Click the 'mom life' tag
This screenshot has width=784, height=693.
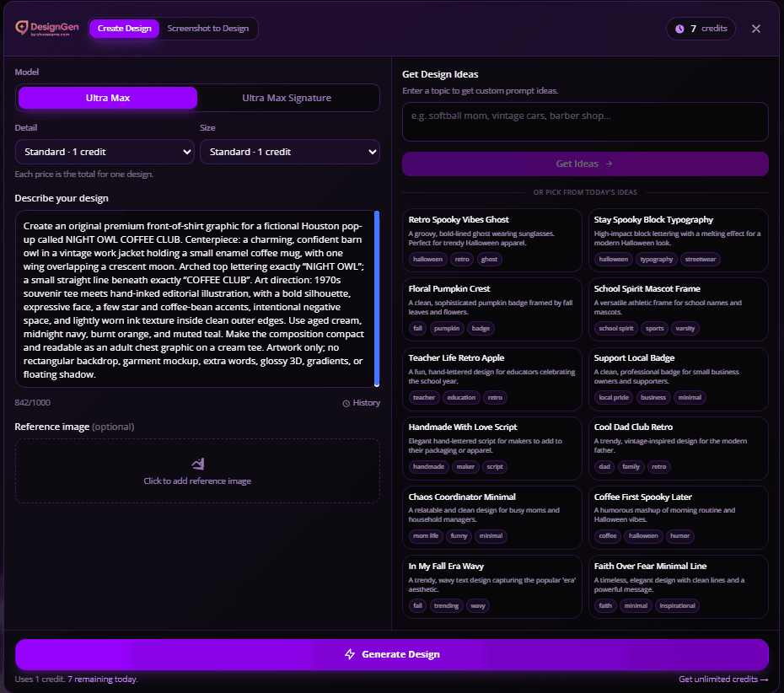426,536
